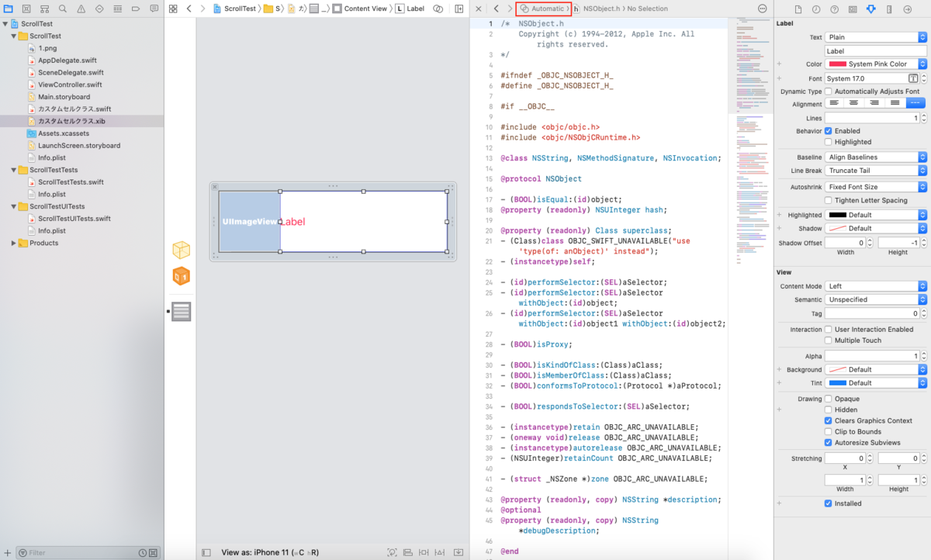
Task: Uncheck Clears Graphics Context
Action: (x=829, y=420)
